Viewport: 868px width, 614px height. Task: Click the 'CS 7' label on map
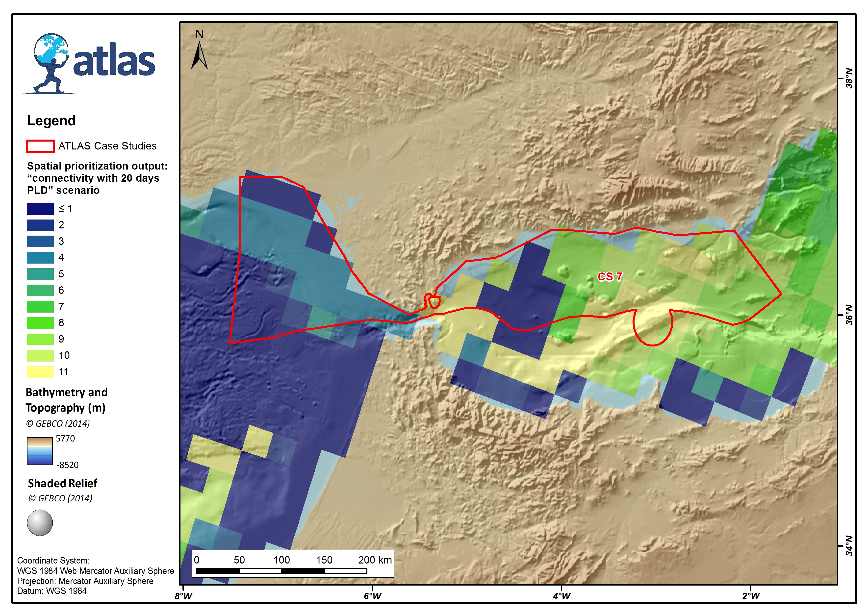click(610, 277)
